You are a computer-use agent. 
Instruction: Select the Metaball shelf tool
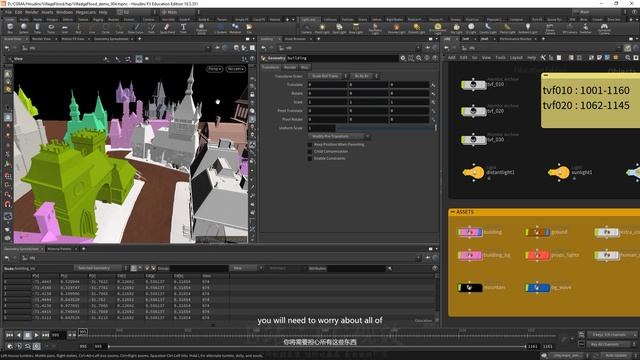click(235, 28)
